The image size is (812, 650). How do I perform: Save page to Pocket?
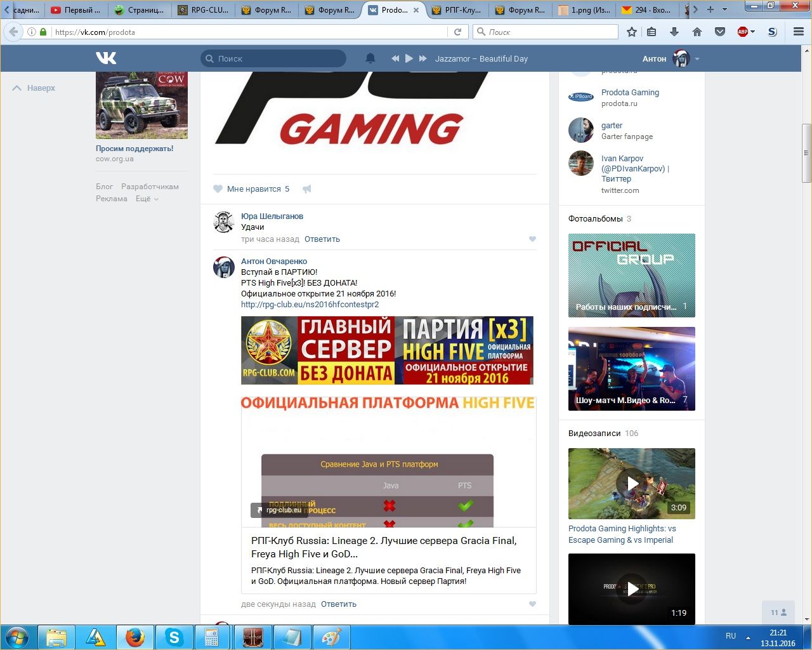[x=720, y=32]
